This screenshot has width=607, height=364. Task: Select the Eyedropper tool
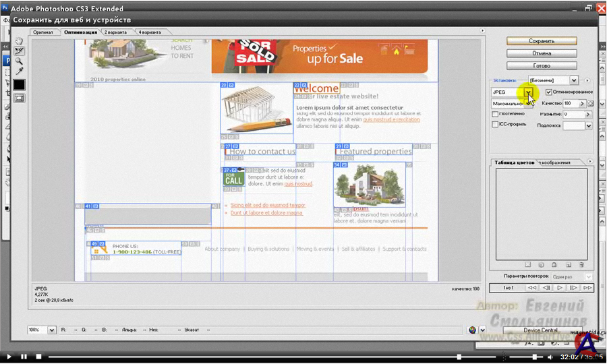pyautogui.click(x=19, y=71)
